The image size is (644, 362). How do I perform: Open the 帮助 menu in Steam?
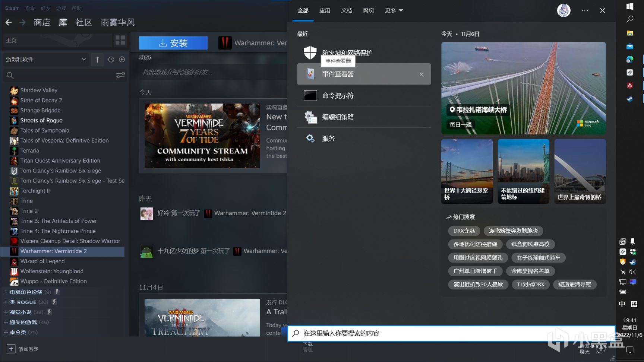(76, 8)
